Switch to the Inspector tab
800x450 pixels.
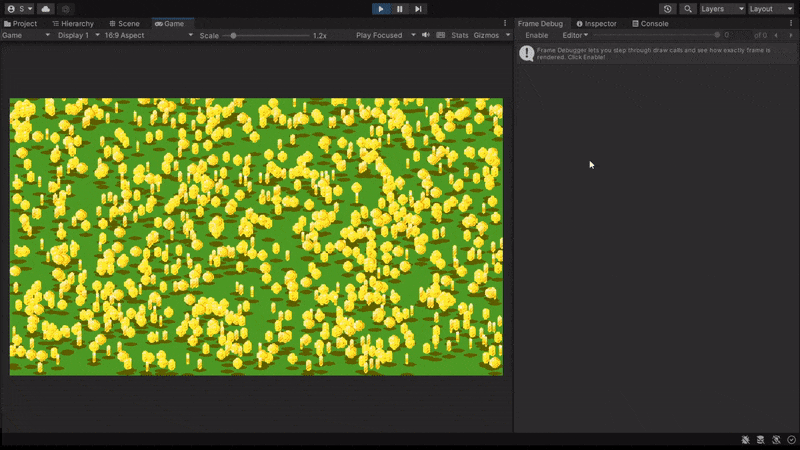pos(597,23)
